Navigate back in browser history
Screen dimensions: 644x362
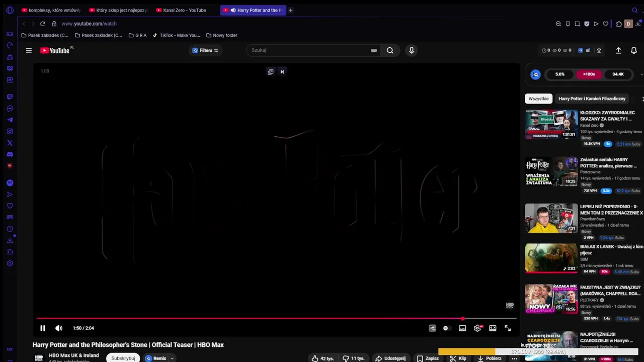tap(24, 24)
